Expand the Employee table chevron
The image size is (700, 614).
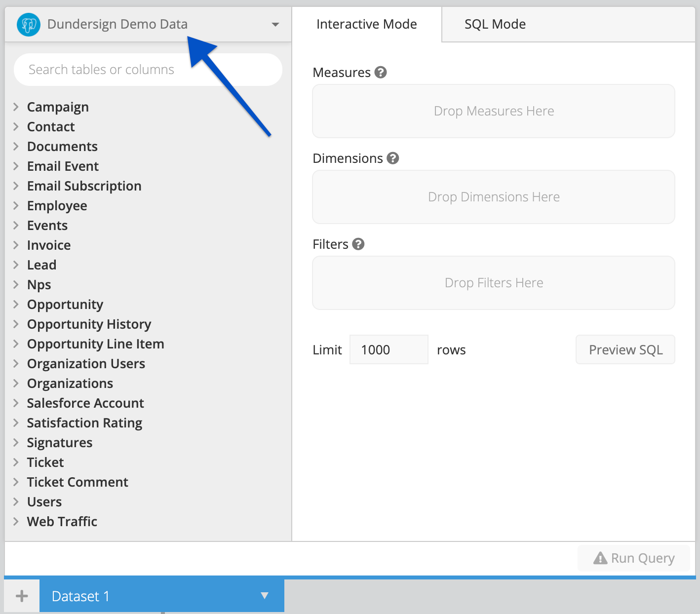(x=16, y=205)
